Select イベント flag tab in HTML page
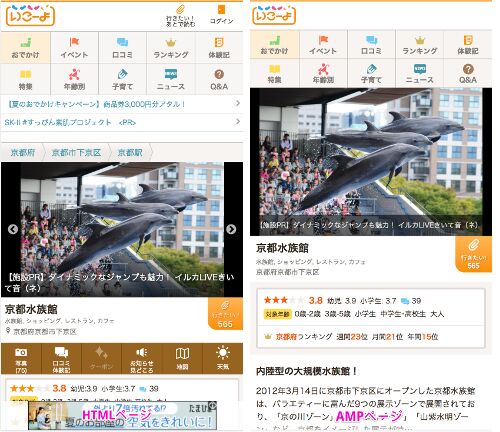The width and height of the screenshot is (500, 432). [x=74, y=48]
